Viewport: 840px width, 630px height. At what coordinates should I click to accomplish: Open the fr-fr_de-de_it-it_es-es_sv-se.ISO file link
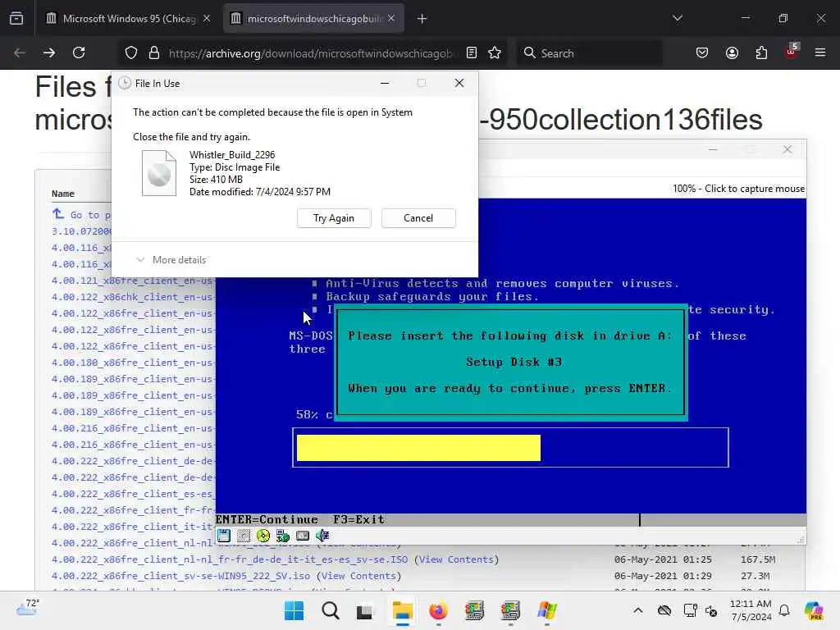[x=230, y=559]
